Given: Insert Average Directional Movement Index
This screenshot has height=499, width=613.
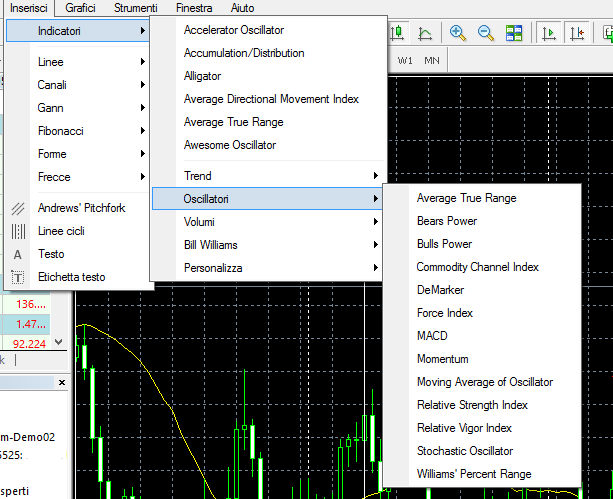Looking at the screenshot, I should point(271,99).
